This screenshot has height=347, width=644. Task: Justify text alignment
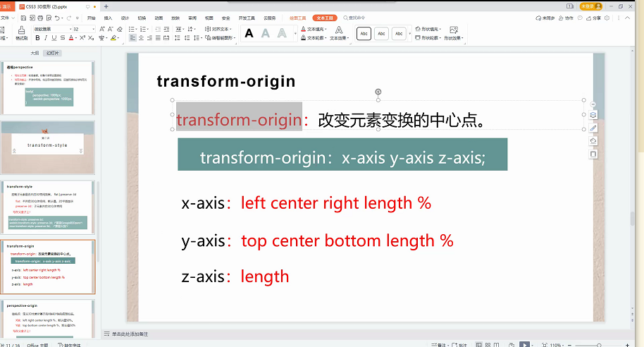point(158,38)
